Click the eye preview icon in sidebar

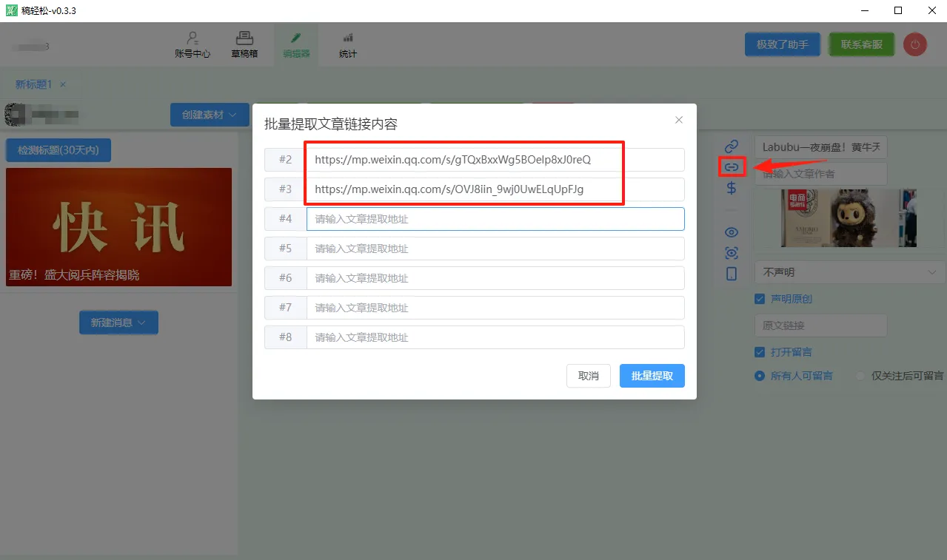tap(731, 232)
